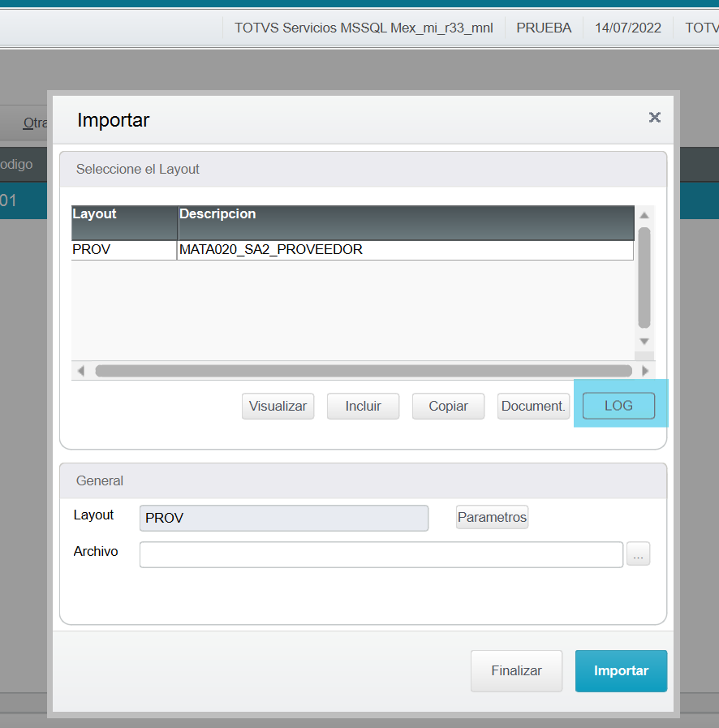
Task: Click the Visualizar button
Action: click(278, 407)
